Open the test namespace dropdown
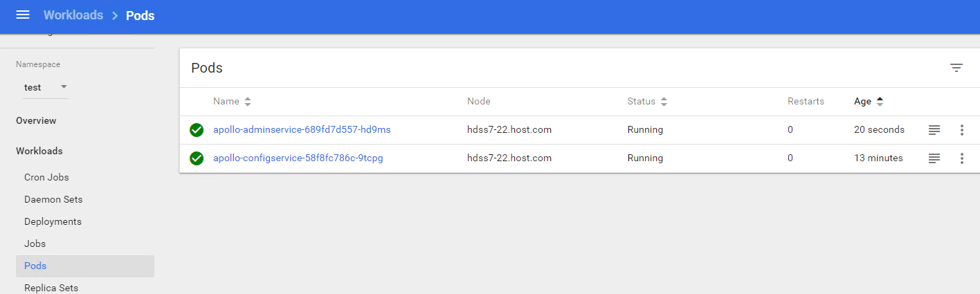Screen dimensions: 980x294 [x=46, y=87]
